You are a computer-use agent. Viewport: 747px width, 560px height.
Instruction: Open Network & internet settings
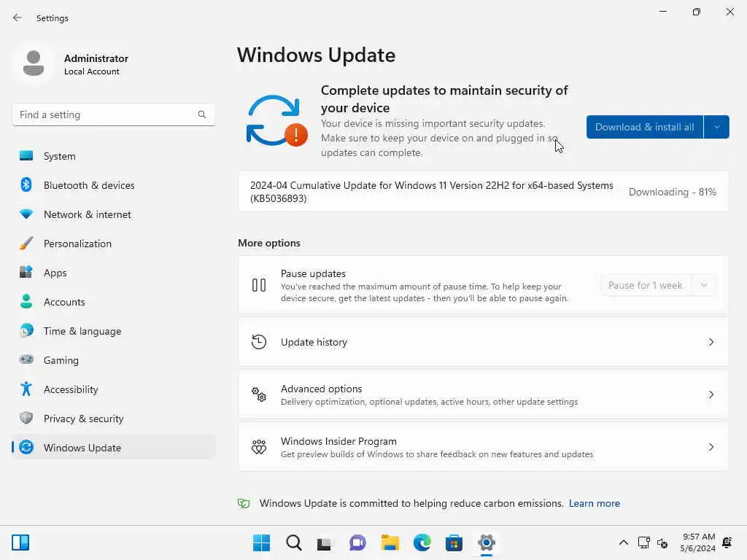pyautogui.click(x=113, y=214)
